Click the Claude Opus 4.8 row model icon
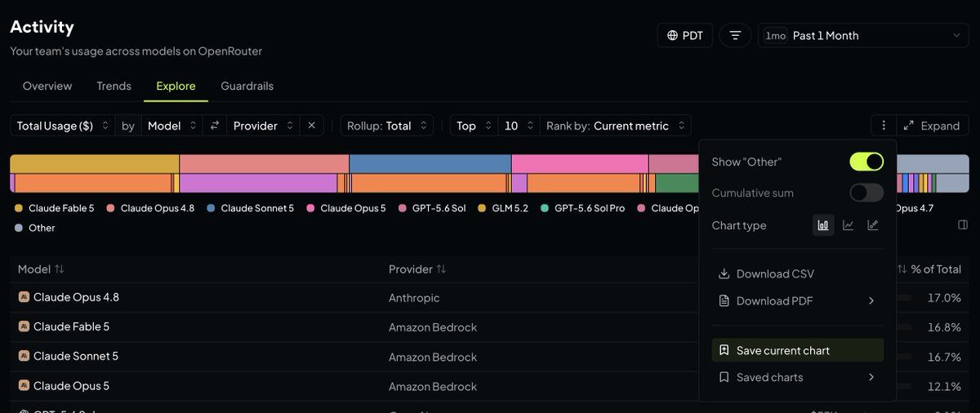The image size is (980, 413). coord(24,297)
